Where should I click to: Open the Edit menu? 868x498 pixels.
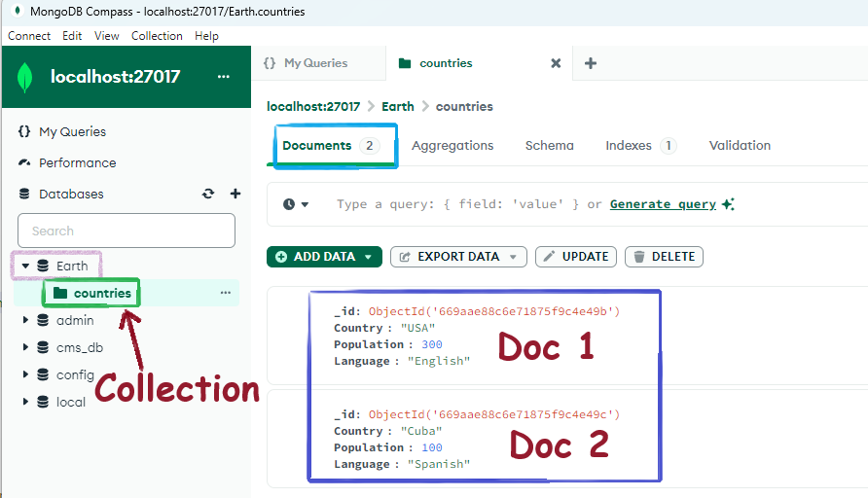pyautogui.click(x=72, y=36)
